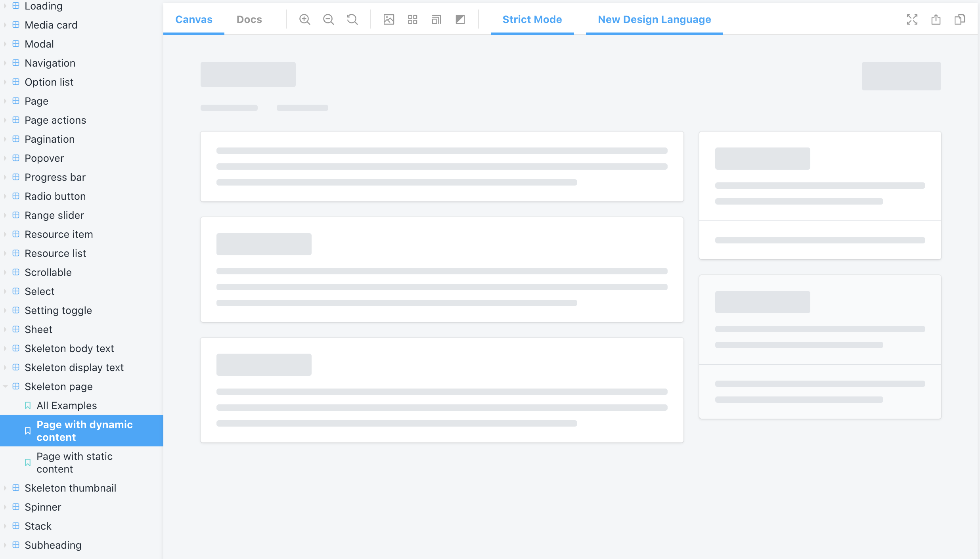Open the All Examples story
Screen dimensions: 980x559
(x=67, y=406)
